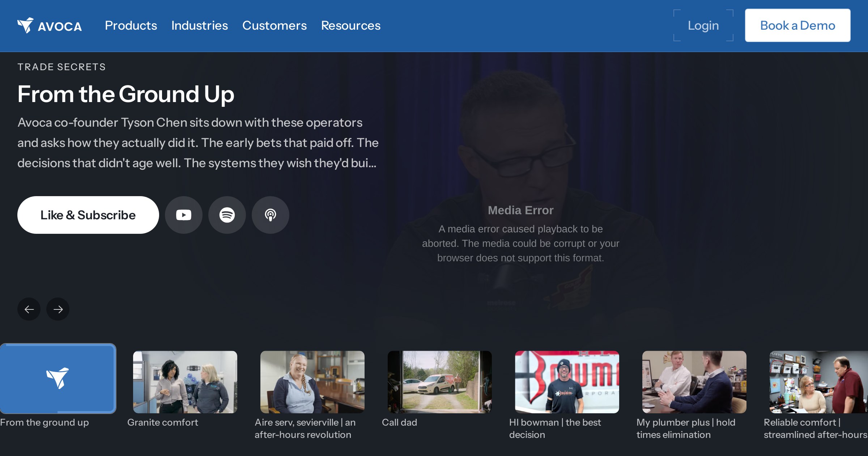Click the From the ground up caption text

[x=44, y=422]
